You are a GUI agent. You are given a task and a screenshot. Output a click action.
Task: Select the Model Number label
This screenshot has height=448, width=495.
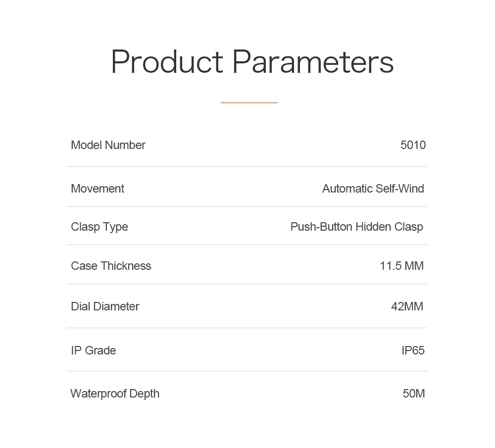(108, 145)
